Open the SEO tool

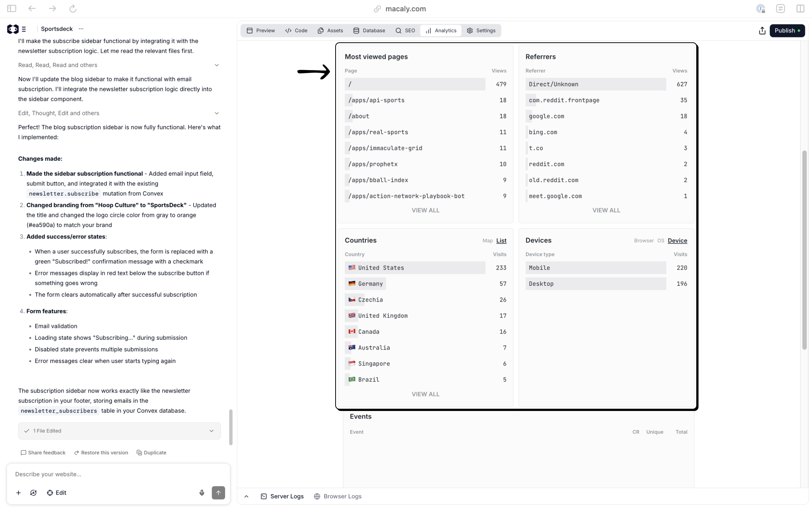(405, 30)
